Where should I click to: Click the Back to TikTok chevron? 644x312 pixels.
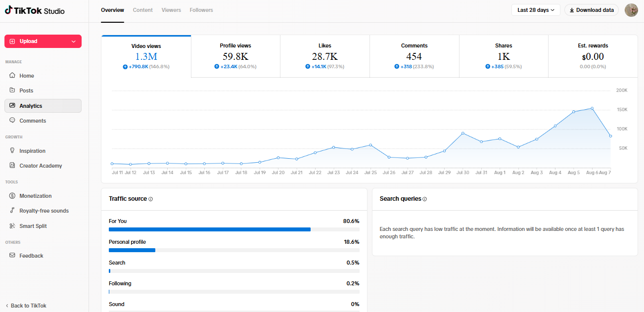7,306
